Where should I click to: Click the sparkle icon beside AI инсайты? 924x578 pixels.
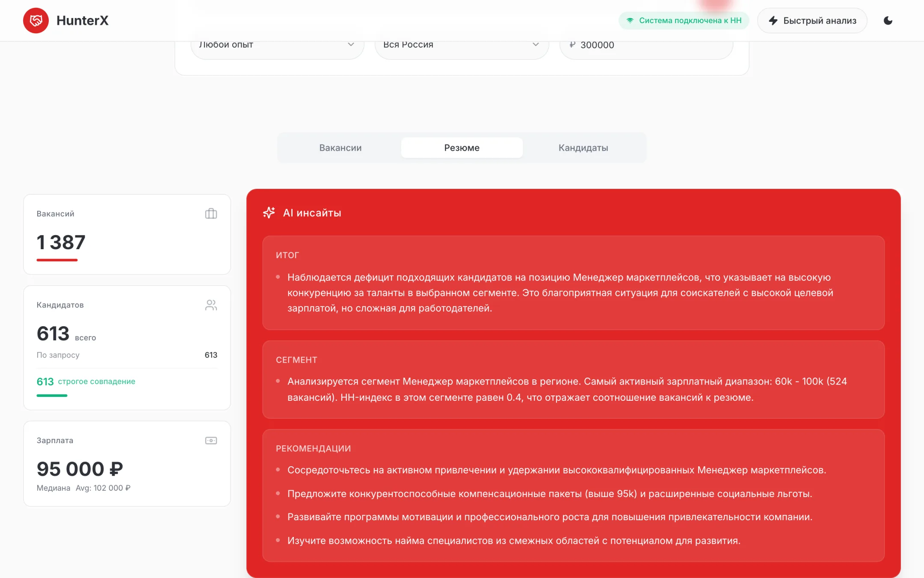coord(269,212)
